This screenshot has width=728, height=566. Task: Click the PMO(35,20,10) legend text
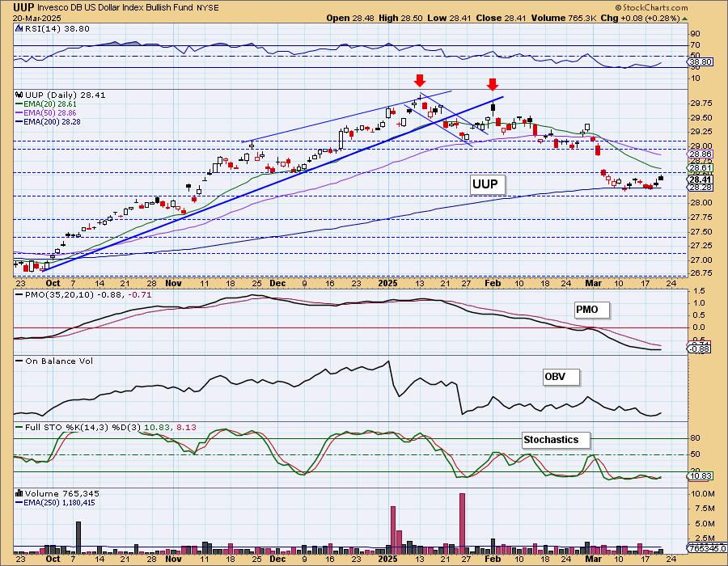click(59, 294)
